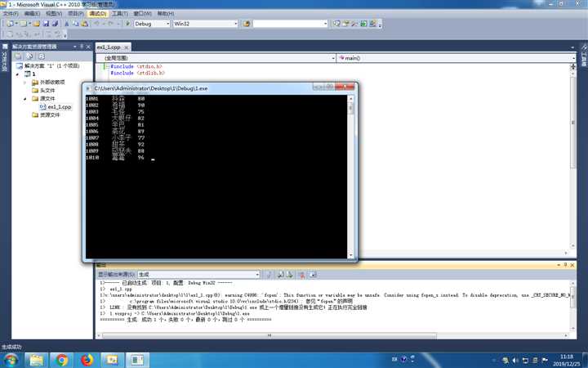Image resolution: width=588 pixels, height=368 pixels.
Task: Open File Explorer from taskbar
Action: [37, 360]
